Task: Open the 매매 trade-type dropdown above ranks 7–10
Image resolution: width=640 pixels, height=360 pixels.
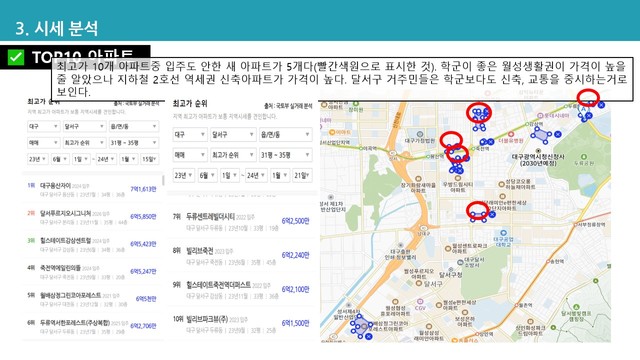Action: (x=190, y=155)
